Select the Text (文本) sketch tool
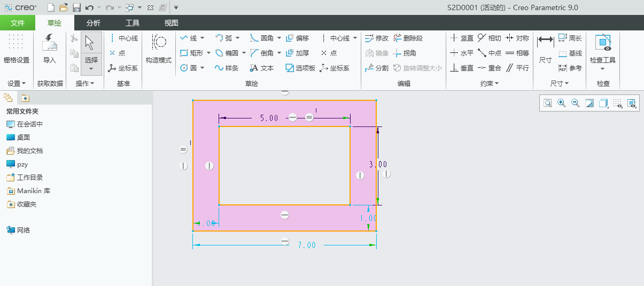 coord(262,68)
